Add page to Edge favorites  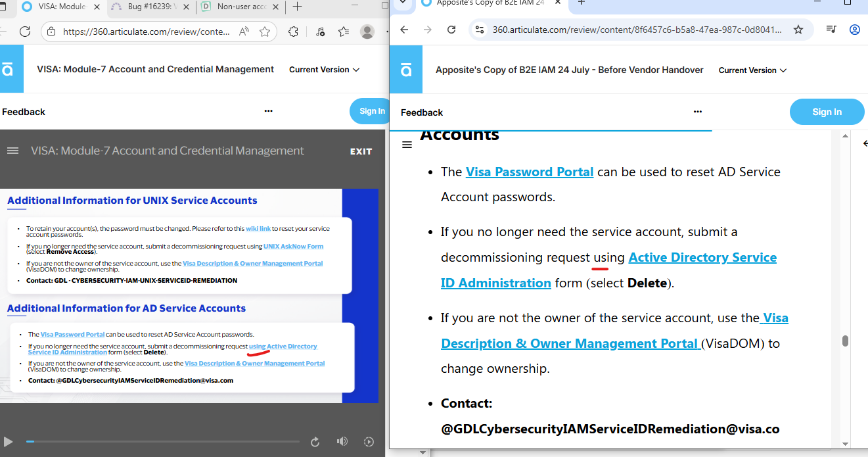(x=265, y=32)
